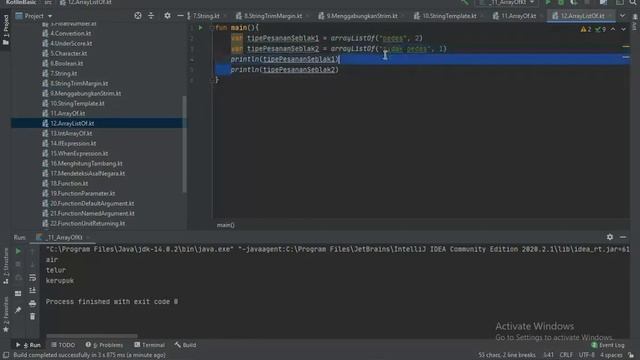This screenshot has height=360, width=640.
Task: Click the Run console horizontal scrollbar
Action: [x=92, y=336]
